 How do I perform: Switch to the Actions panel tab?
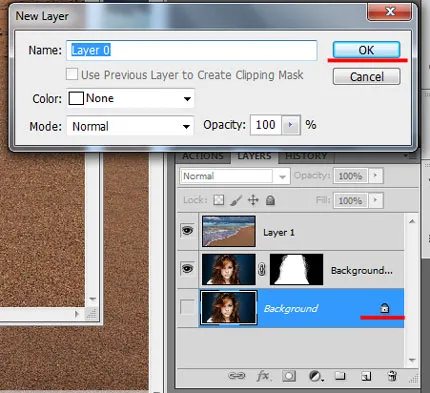(x=203, y=157)
